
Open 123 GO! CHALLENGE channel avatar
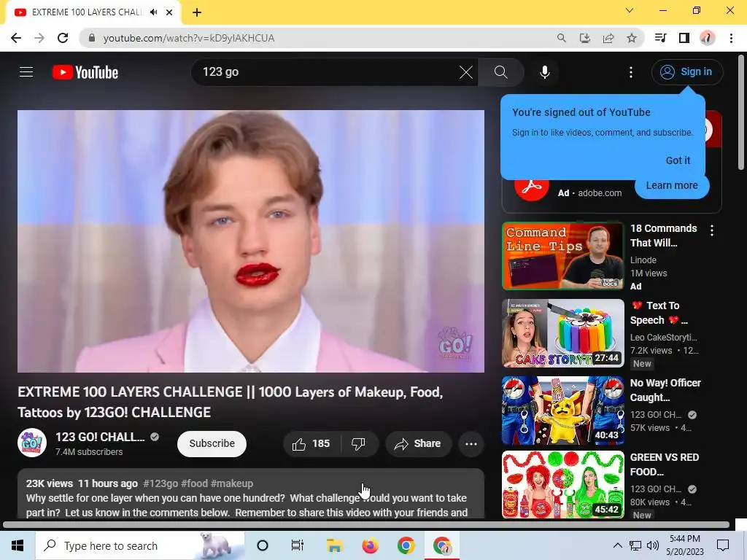point(32,443)
